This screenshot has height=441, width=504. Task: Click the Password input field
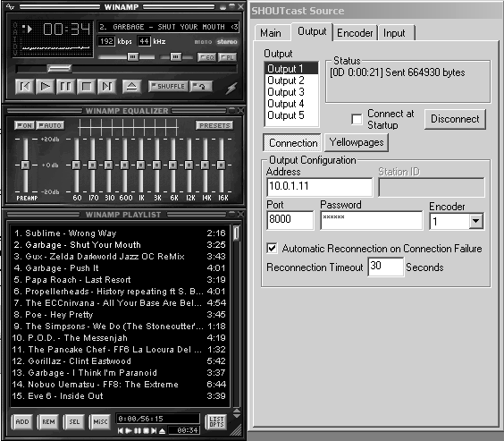point(371,220)
